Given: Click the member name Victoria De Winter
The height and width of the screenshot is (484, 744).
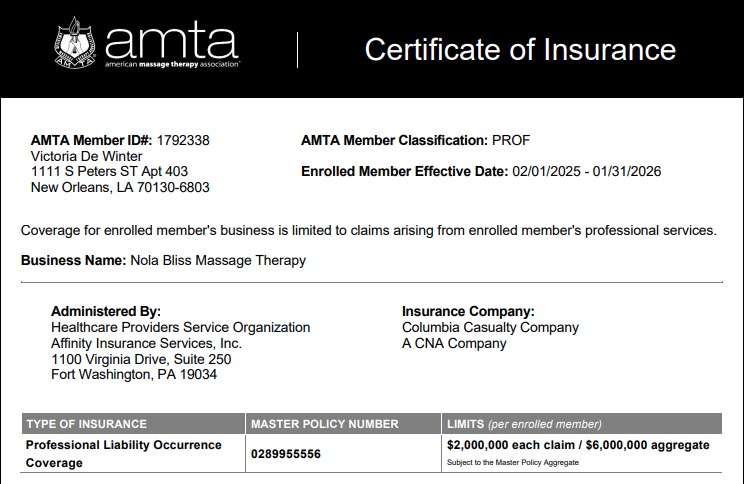Looking at the screenshot, I should pos(87,156).
